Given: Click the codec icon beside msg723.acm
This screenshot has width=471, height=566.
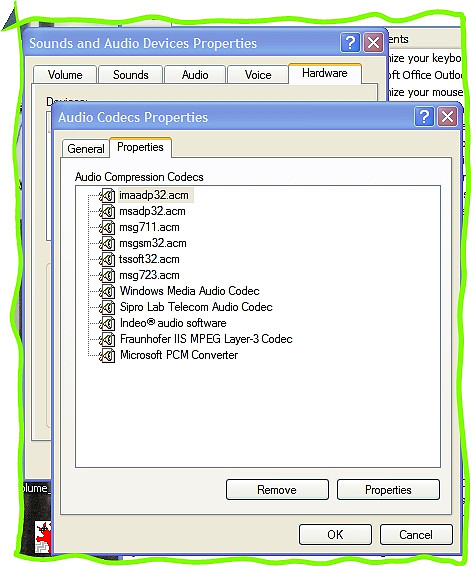Looking at the screenshot, I should click(107, 275).
